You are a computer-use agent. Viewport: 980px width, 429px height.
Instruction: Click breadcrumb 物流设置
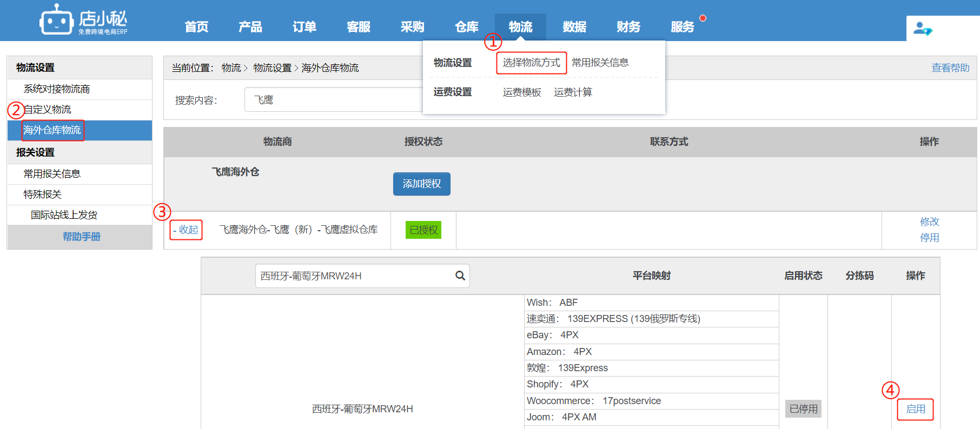[273, 68]
